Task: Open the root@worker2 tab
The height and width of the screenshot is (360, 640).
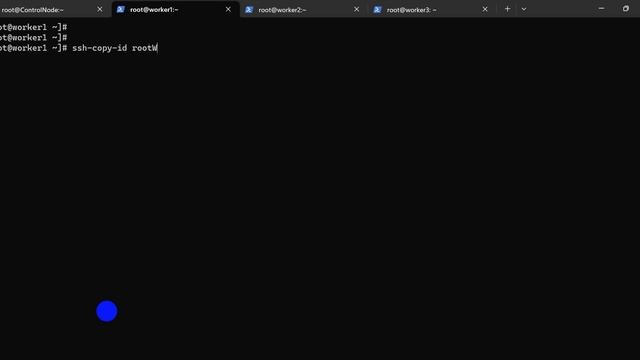Action: (304, 9)
